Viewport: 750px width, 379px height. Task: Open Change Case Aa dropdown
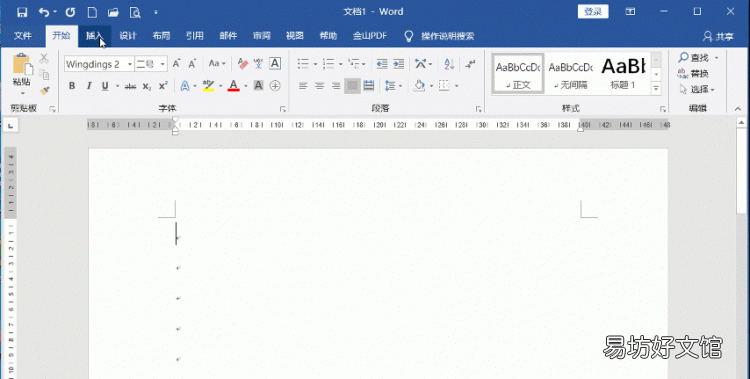coord(217,64)
